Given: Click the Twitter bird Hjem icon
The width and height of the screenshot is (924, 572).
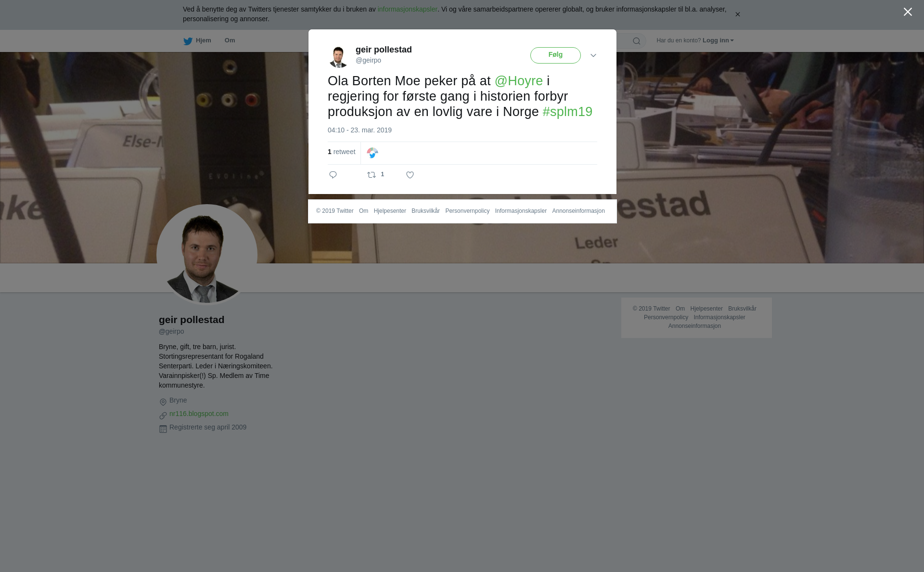Looking at the screenshot, I should [188, 41].
